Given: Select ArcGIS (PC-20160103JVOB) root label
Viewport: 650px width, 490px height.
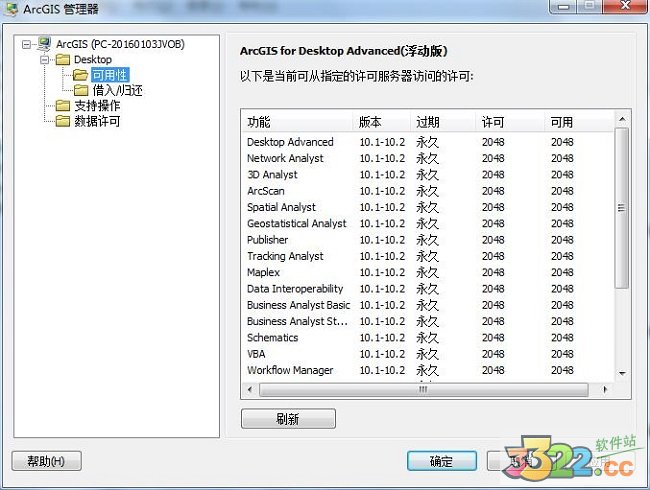Looking at the screenshot, I should pyautogui.click(x=120, y=44).
